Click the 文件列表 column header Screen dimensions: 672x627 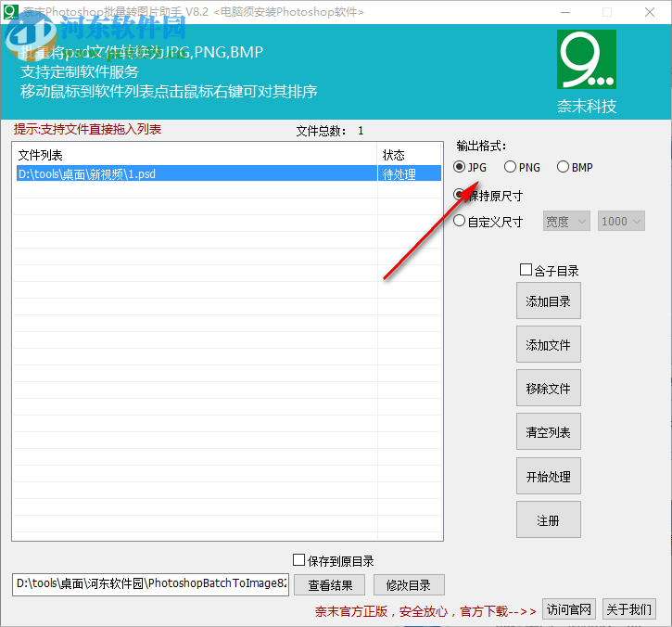point(195,154)
